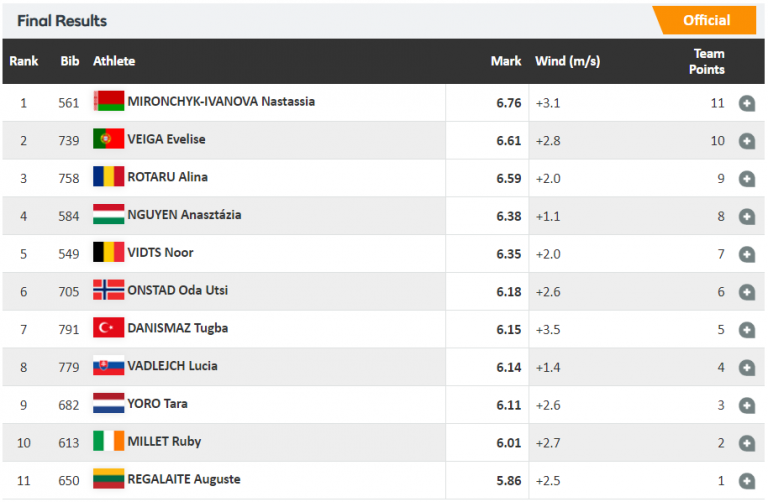
Task: Expand details for rank 1 row
Action: click(x=746, y=103)
